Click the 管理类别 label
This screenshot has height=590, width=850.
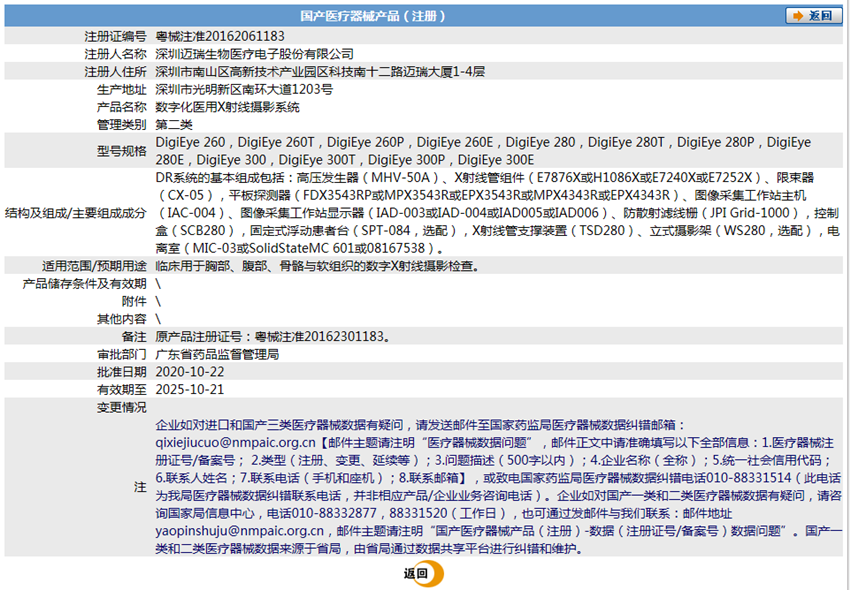(121, 125)
